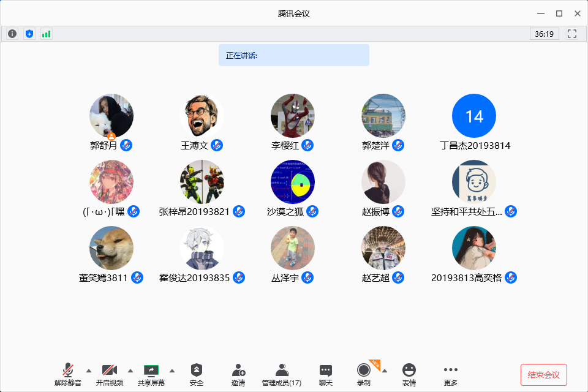Maximize the 腾讯会议 window
The image size is (588, 392).
click(559, 13)
